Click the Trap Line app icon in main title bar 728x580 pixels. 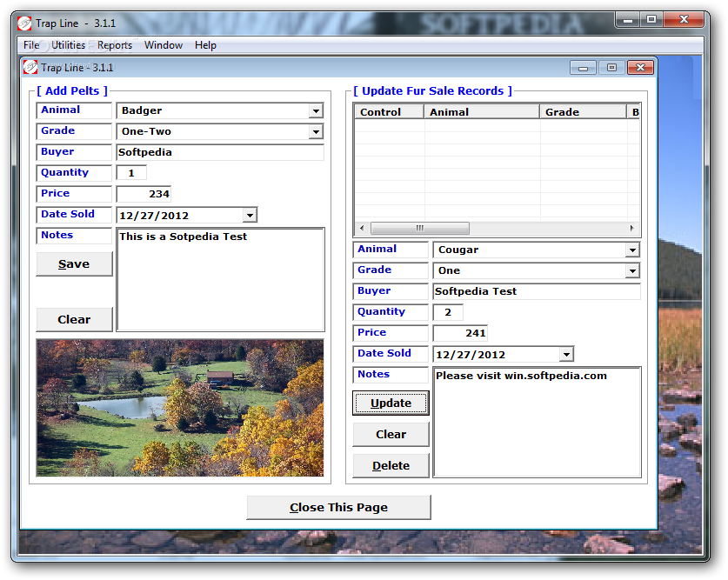[x=24, y=23]
